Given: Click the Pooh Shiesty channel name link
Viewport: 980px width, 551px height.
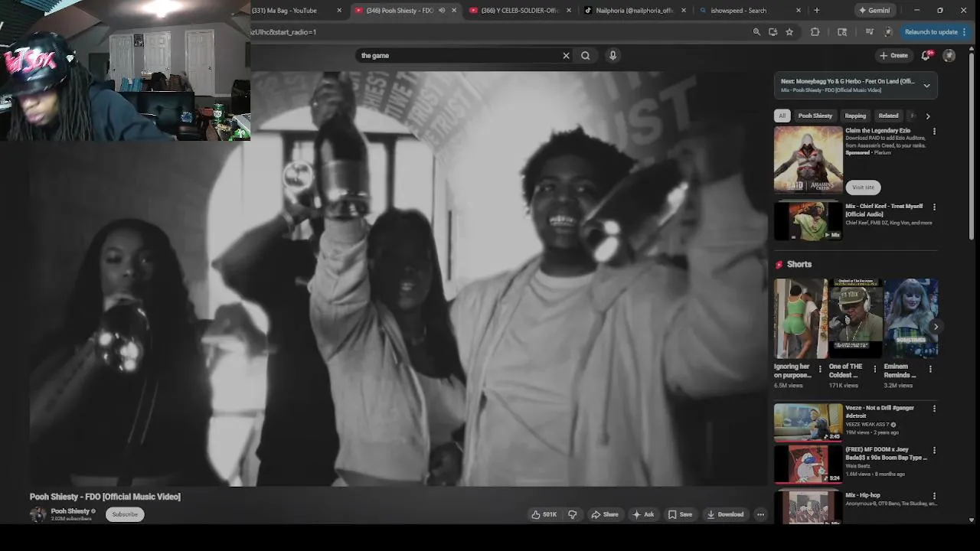Looking at the screenshot, I should point(70,511).
